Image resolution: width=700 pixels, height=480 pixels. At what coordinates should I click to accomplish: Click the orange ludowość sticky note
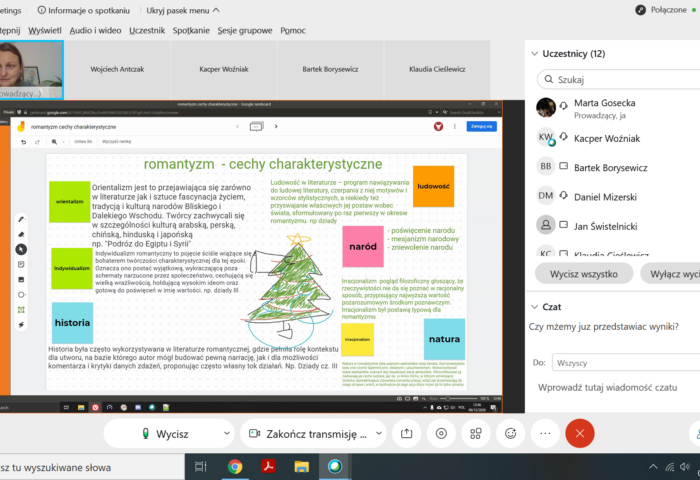[433, 186]
